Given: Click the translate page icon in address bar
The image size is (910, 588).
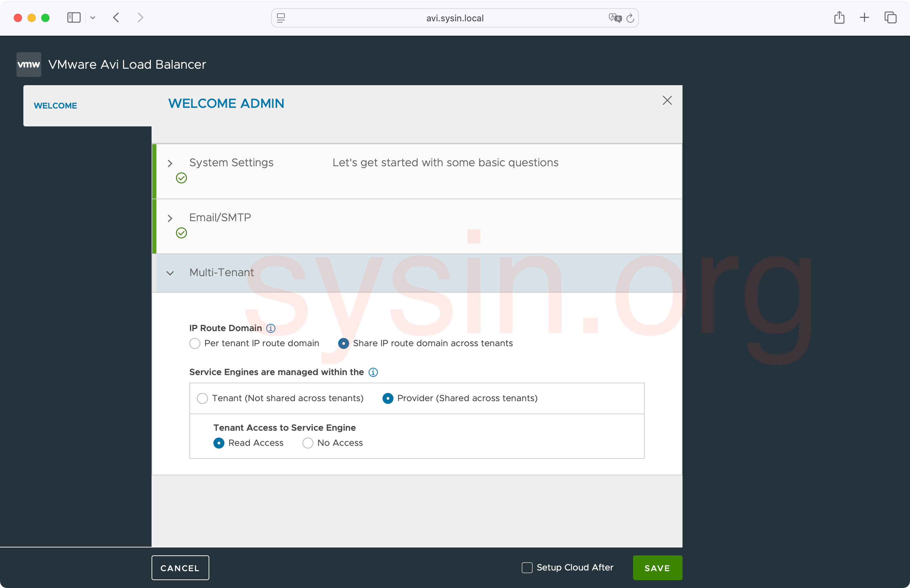Looking at the screenshot, I should pos(615,18).
